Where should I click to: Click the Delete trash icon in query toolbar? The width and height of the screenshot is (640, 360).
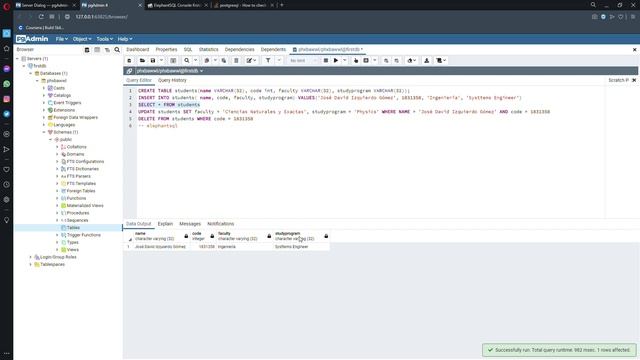pos(236,60)
